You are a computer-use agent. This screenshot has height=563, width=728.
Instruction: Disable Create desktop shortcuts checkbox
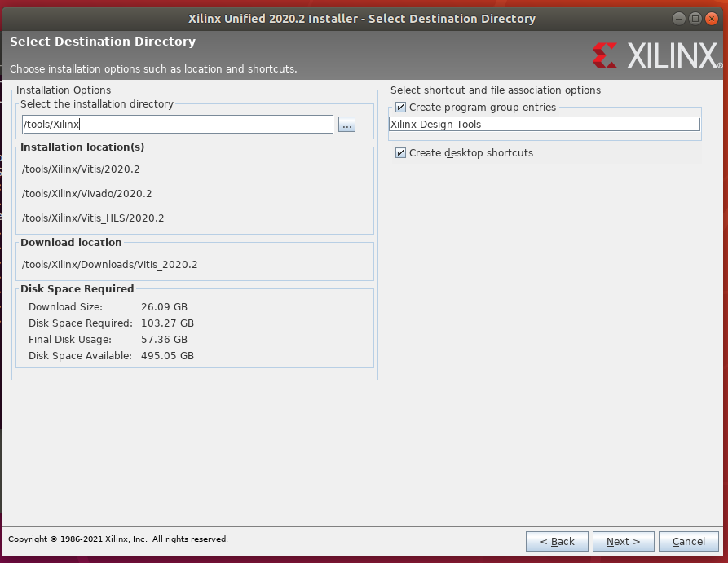click(400, 153)
